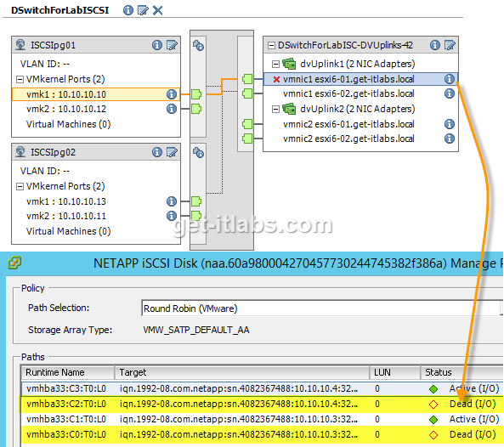Collapse VMkernel Ports in ISCSIpg02

(x=20, y=186)
